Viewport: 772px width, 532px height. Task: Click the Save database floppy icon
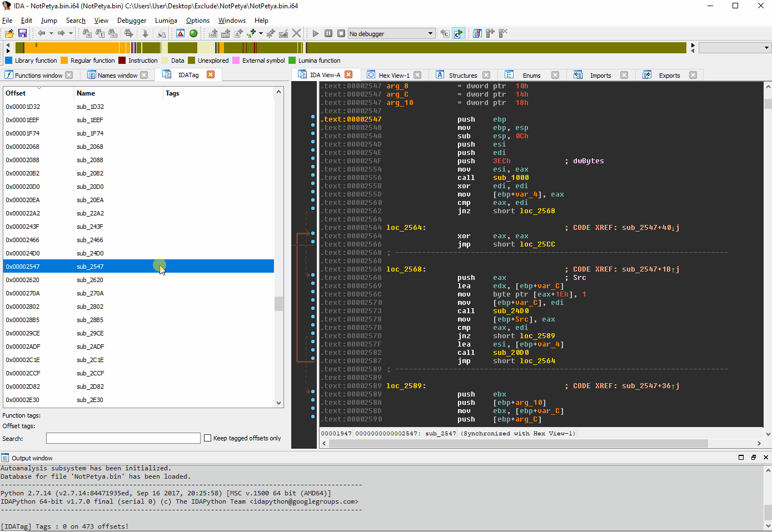(x=23, y=33)
